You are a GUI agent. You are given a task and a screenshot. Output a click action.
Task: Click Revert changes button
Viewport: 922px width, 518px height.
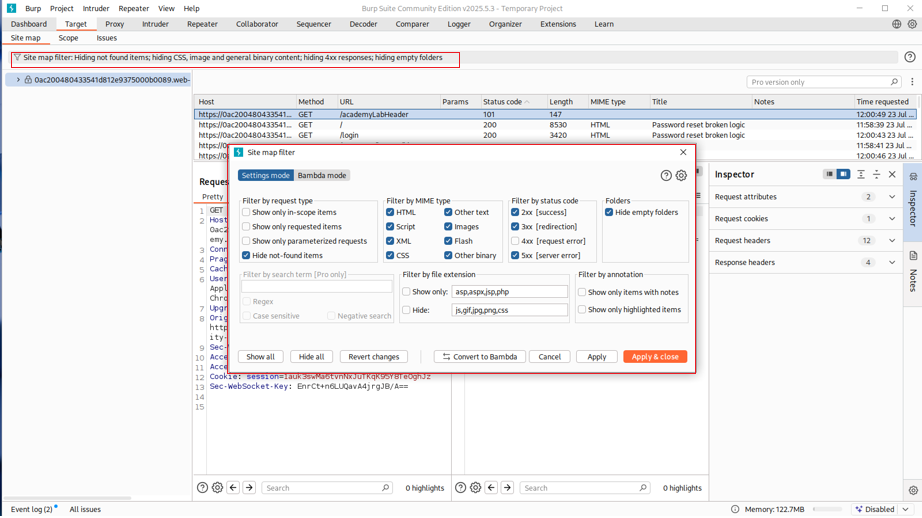point(373,356)
